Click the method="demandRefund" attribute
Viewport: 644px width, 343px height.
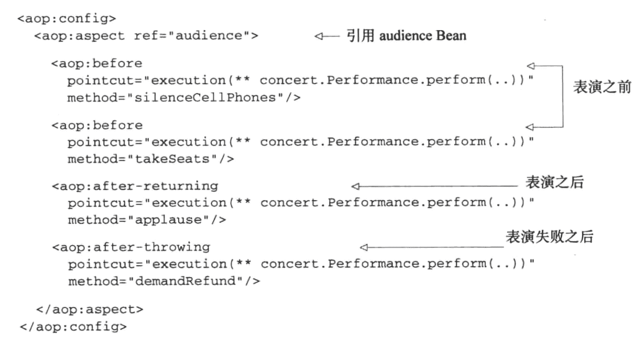point(164,281)
